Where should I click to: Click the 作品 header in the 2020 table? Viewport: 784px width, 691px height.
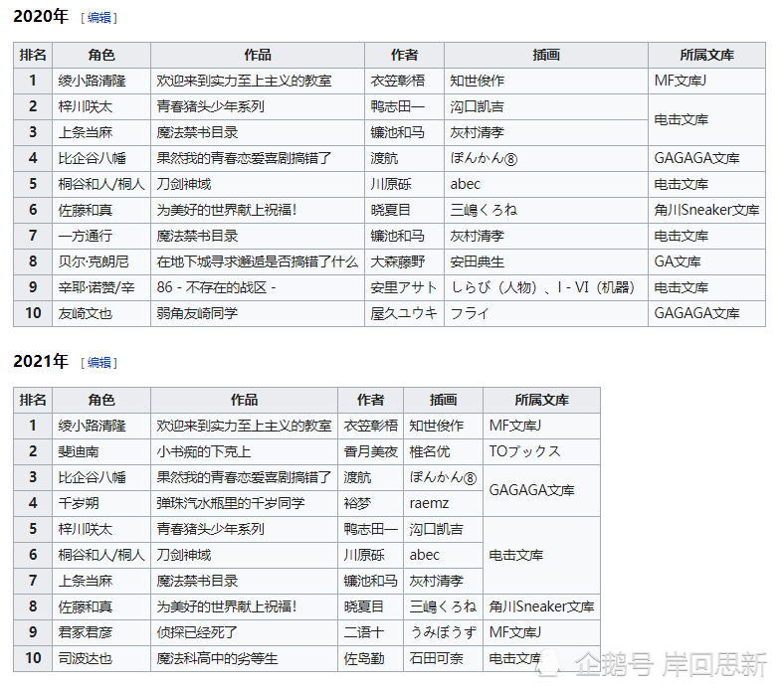tap(258, 55)
